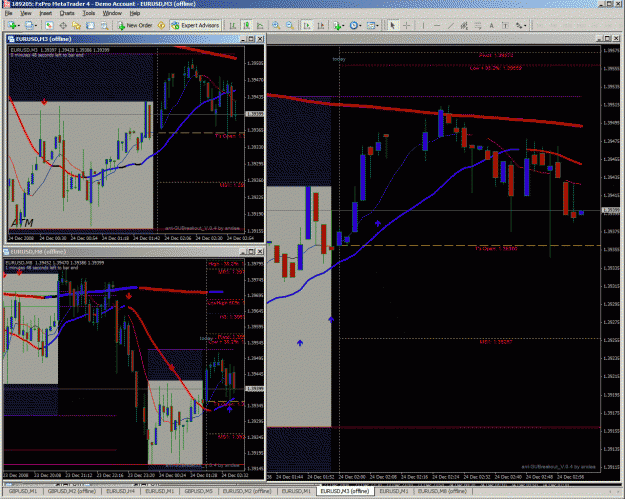Viewport: 625px width, 499px height.
Task: Open the Help menu
Action: tap(135, 13)
